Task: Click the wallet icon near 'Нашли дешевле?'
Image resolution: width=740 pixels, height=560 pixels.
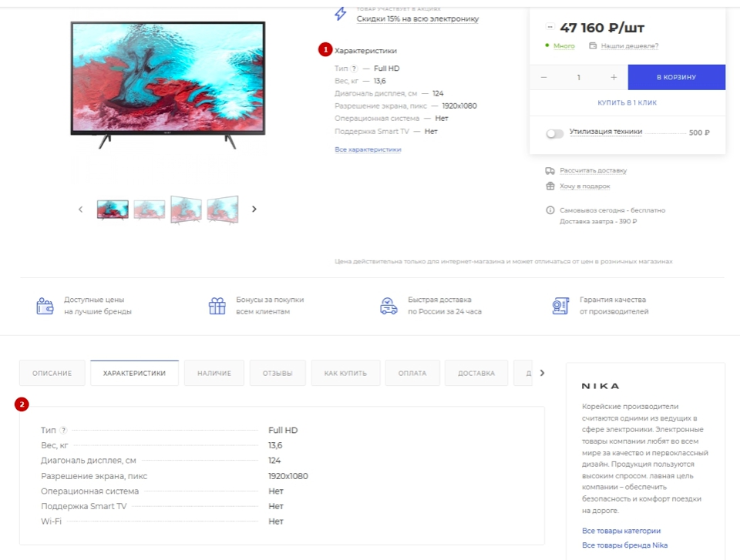Action: [x=593, y=45]
